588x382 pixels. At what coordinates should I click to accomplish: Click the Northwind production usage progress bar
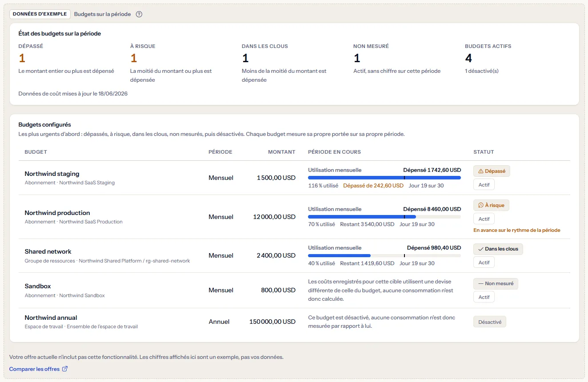pyautogui.click(x=384, y=217)
